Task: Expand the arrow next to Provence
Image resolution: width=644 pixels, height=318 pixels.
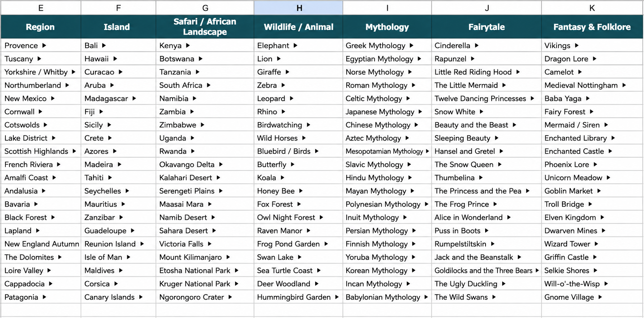Action: pos(44,45)
